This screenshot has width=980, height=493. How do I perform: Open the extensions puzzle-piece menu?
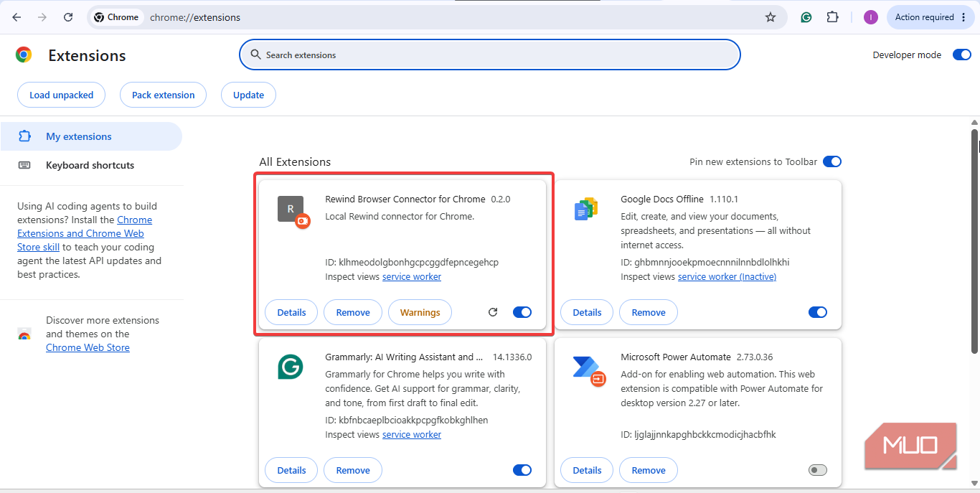pos(833,17)
